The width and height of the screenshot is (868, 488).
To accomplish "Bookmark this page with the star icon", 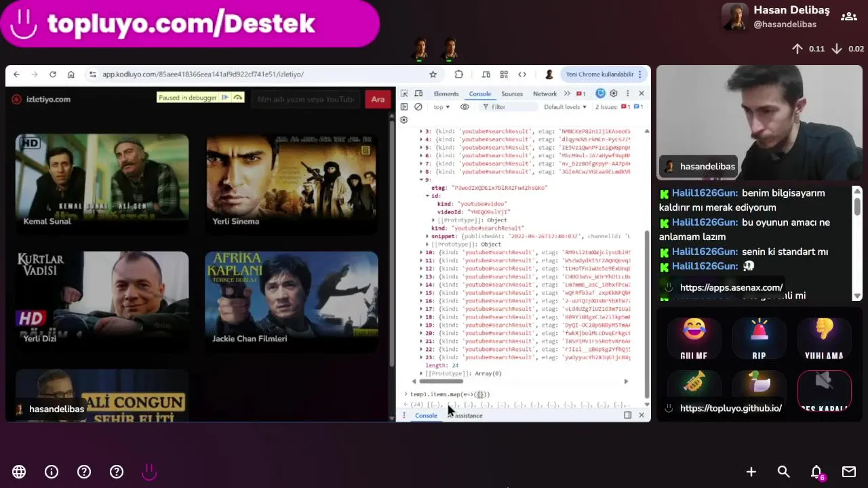I will tap(433, 75).
